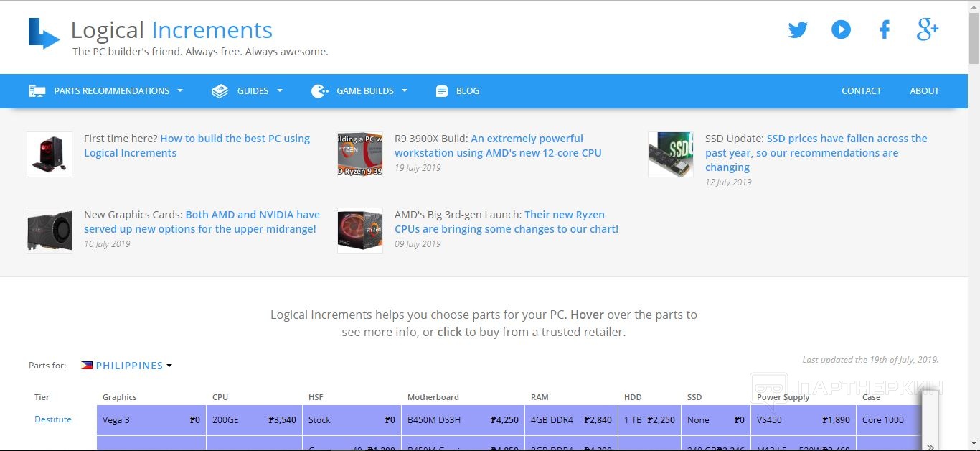The width and height of the screenshot is (980, 451).
Task: Click the page scrollbar down arrow
Action: click(974, 445)
